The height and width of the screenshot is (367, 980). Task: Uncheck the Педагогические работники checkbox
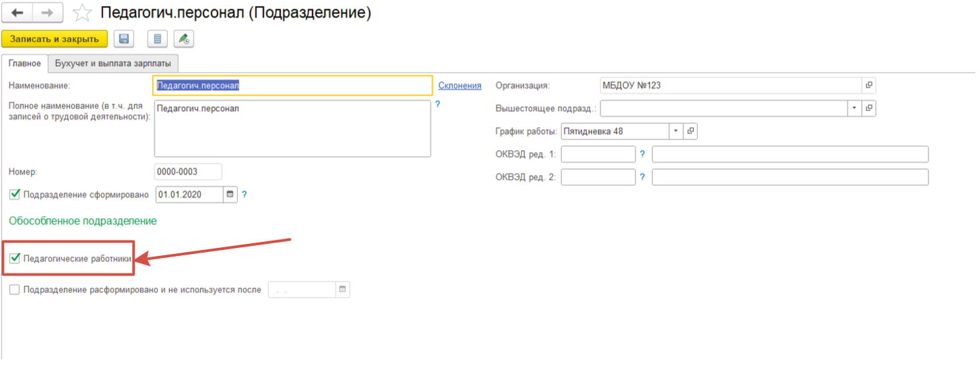(15, 259)
